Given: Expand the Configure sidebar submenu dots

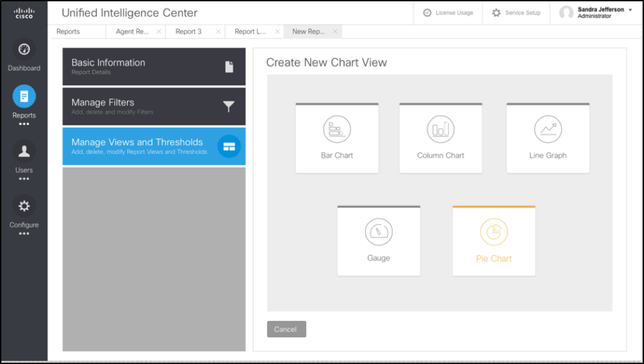Looking at the screenshot, I should (24, 233).
